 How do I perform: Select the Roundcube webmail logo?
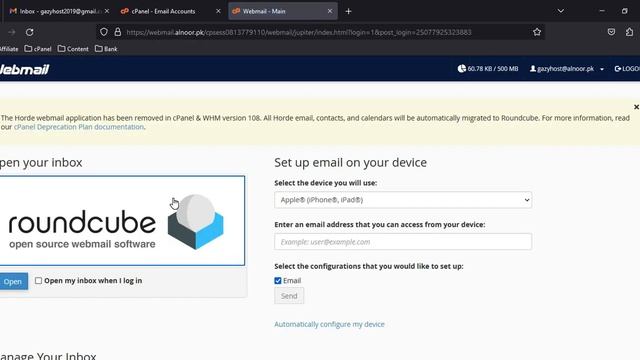point(122,221)
